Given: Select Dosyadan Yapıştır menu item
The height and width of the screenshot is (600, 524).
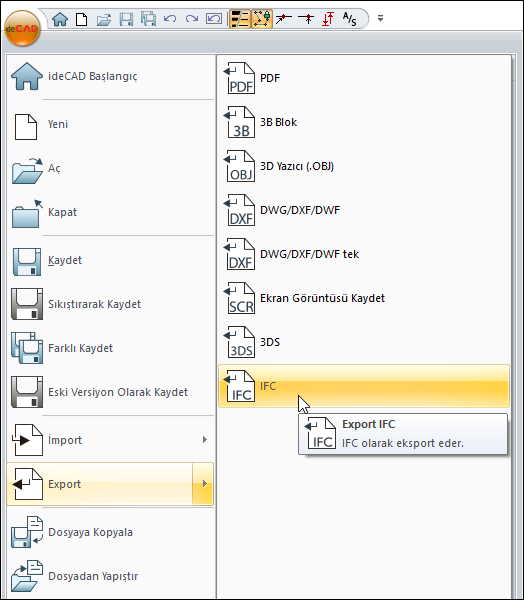Looking at the screenshot, I should pos(110,577).
